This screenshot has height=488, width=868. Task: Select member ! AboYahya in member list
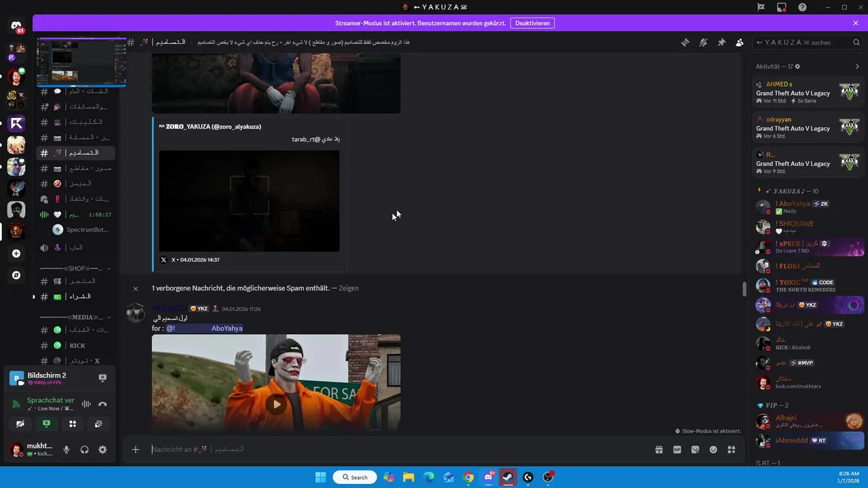point(808,207)
